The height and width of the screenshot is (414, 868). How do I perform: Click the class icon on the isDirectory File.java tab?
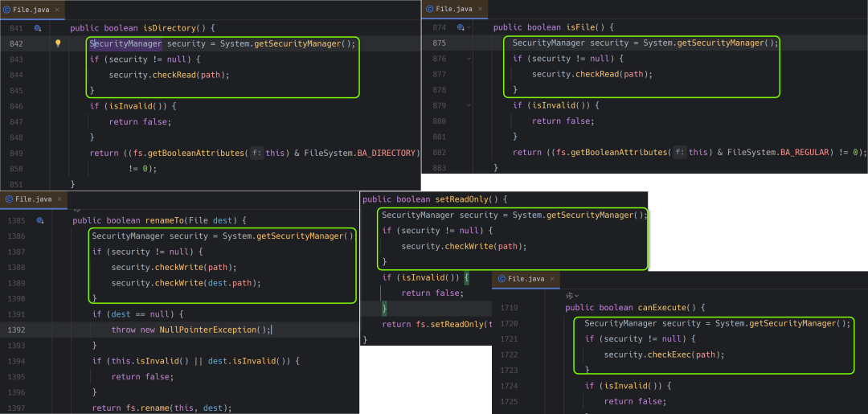pyautogui.click(x=6, y=10)
